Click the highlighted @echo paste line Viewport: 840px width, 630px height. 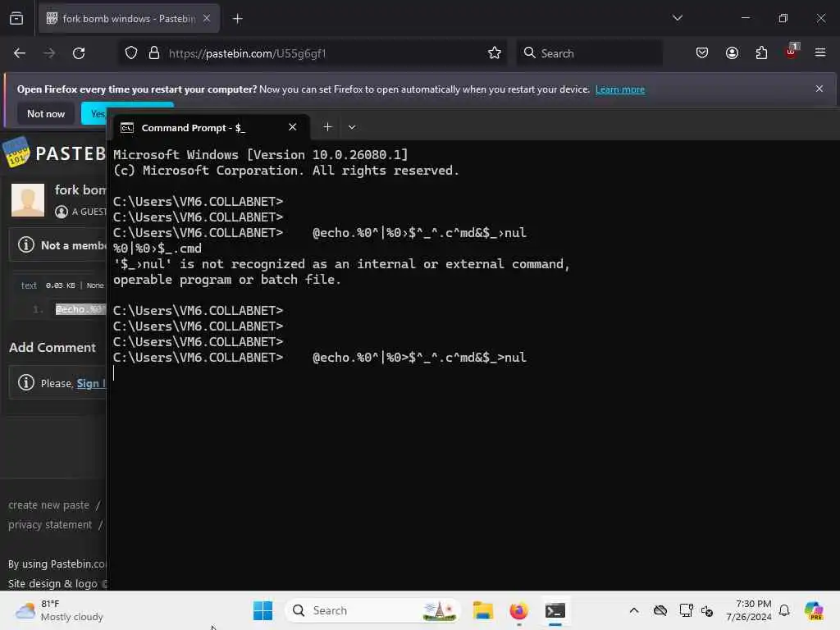80,309
